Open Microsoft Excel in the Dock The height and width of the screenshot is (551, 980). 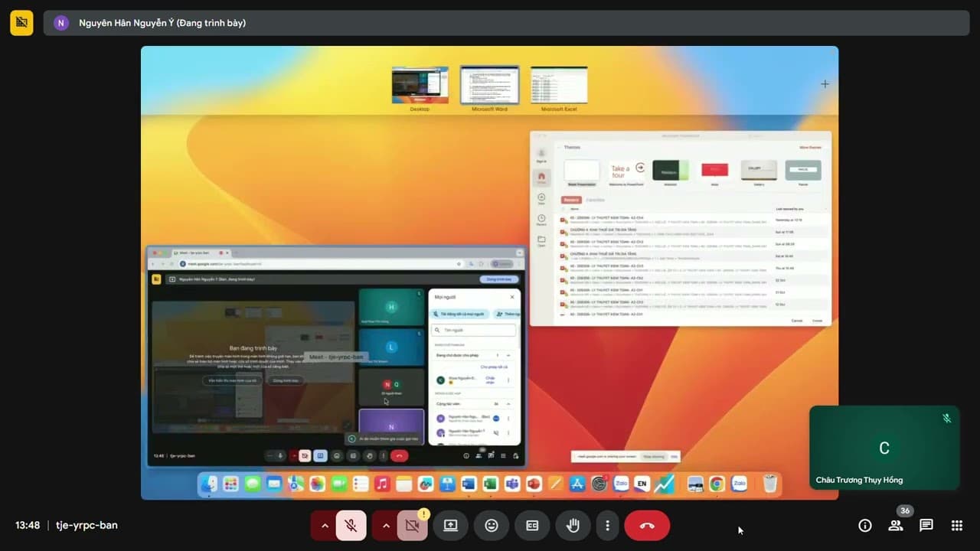pos(491,484)
